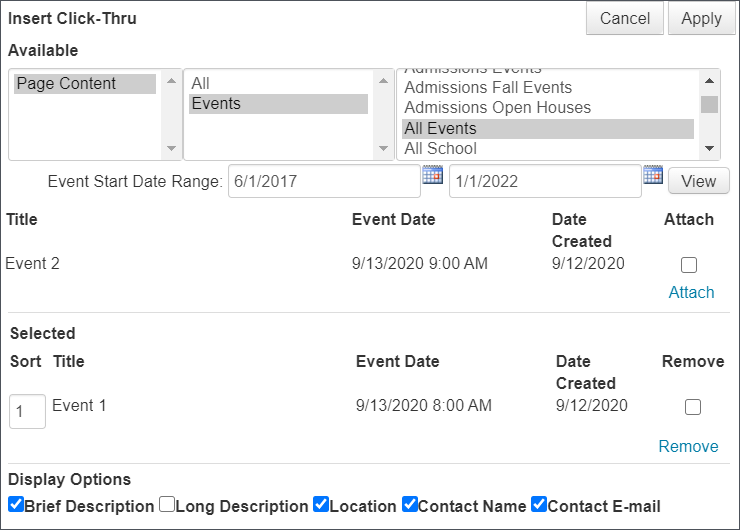
Task: Open calendar picker for start date
Action: coord(432,175)
